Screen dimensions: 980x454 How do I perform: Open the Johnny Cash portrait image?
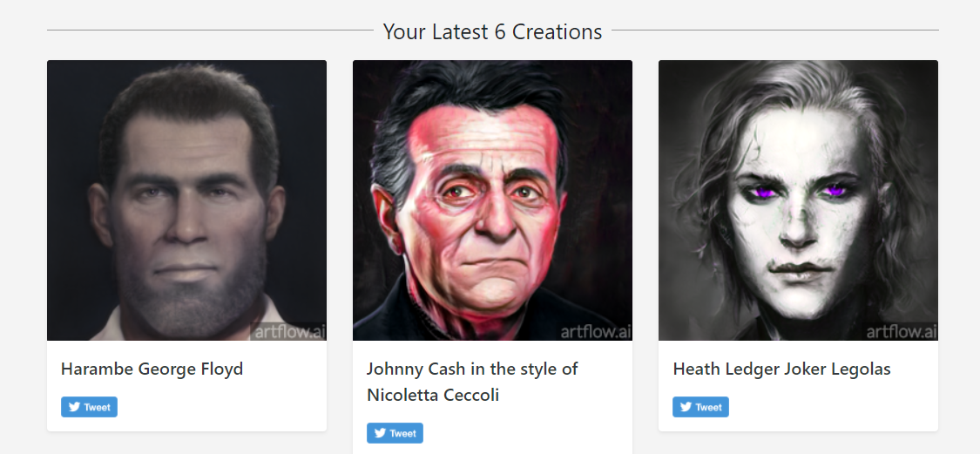(492, 200)
